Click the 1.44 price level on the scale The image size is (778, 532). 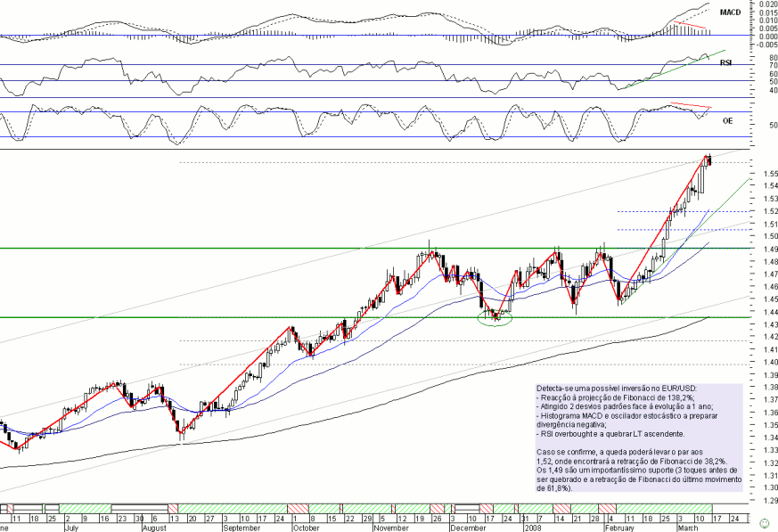click(x=771, y=312)
